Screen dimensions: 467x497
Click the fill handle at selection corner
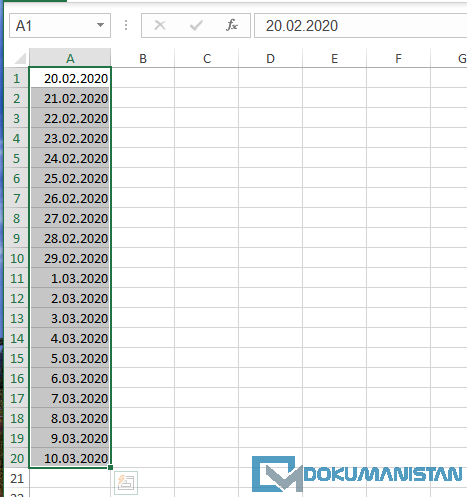pos(110,468)
